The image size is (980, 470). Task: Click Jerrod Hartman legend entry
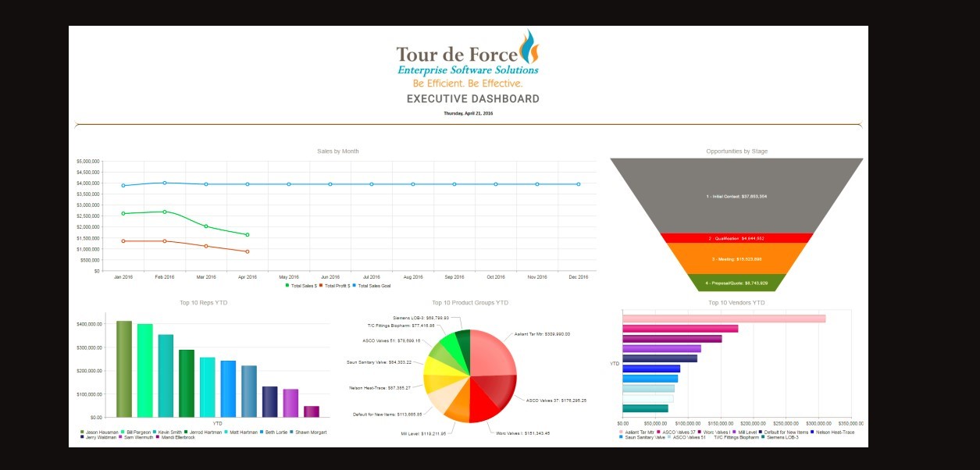(203, 432)
